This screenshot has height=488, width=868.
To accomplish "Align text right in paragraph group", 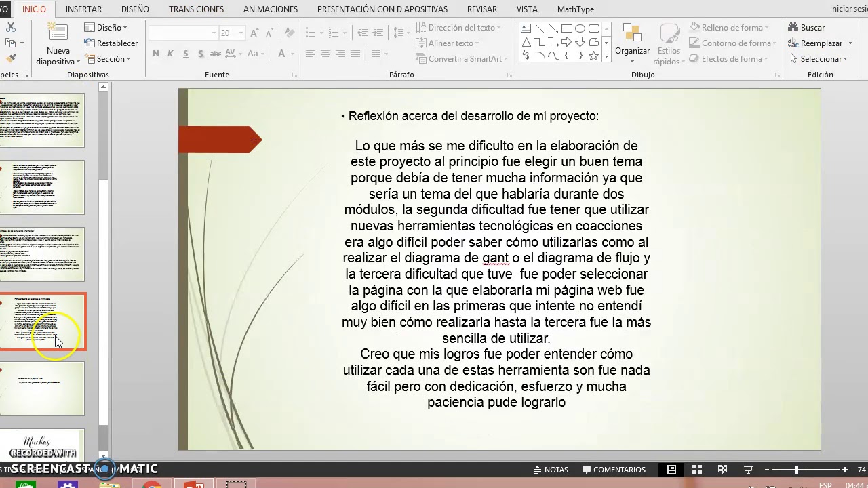I will [340, 54].
